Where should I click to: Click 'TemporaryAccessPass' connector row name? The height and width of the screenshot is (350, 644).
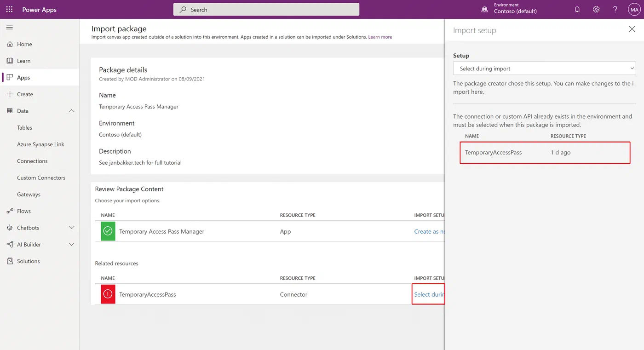point(147,294)
